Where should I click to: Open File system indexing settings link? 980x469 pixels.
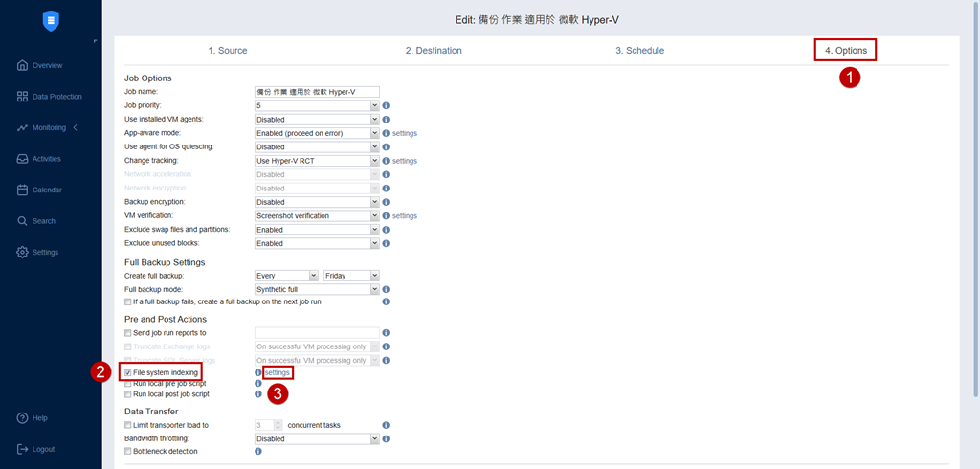coord(278,372)
